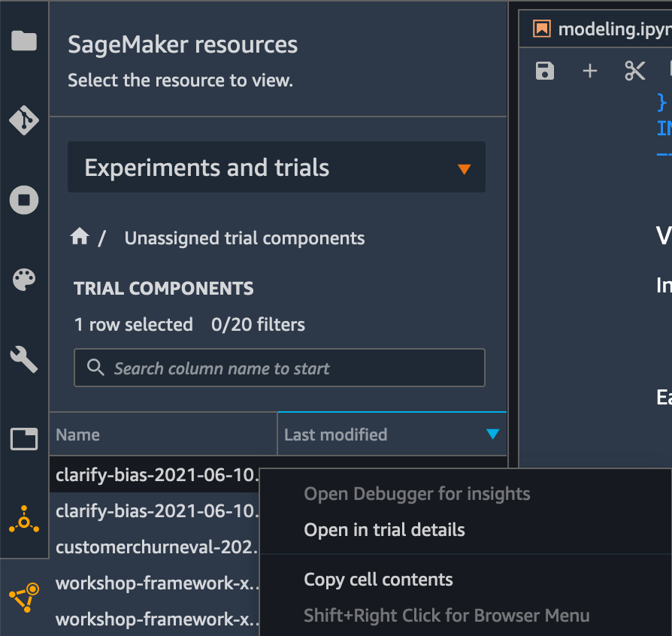Screen dimensions: 672x636
Task: Save the notebook with the disk icon
Action: click(x=545, y=71)
